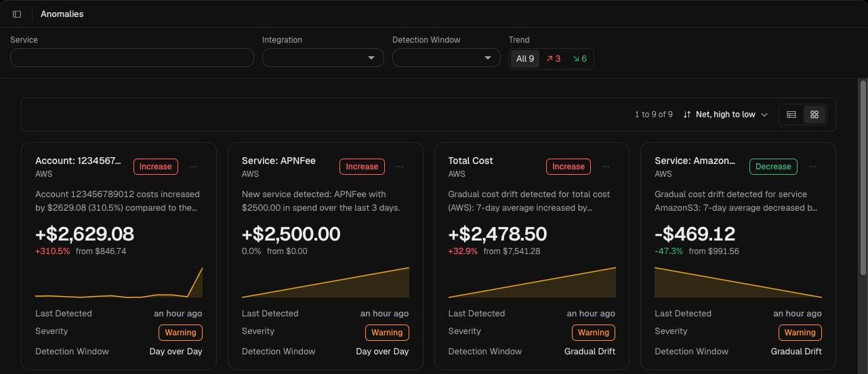The width and height of the screenshot is (868, 374).
Task: Open more options on Service: Amazon card
Action: tap(812, 167)
